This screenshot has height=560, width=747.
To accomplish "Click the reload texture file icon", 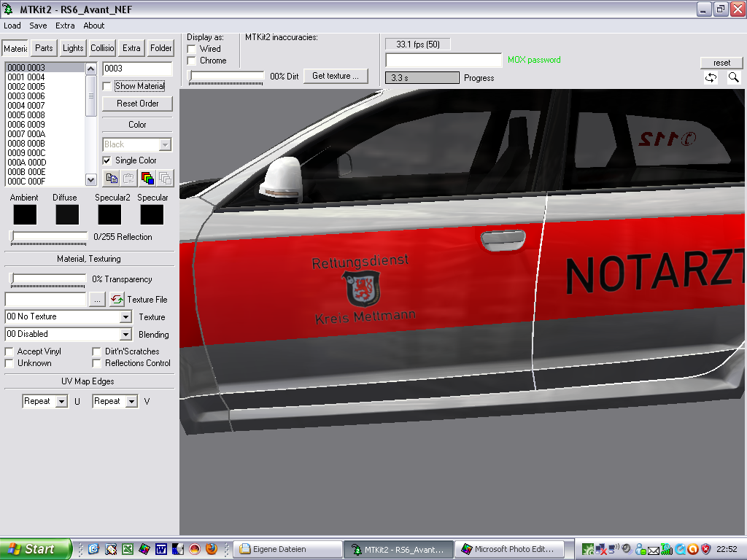I will click(117, 299).
